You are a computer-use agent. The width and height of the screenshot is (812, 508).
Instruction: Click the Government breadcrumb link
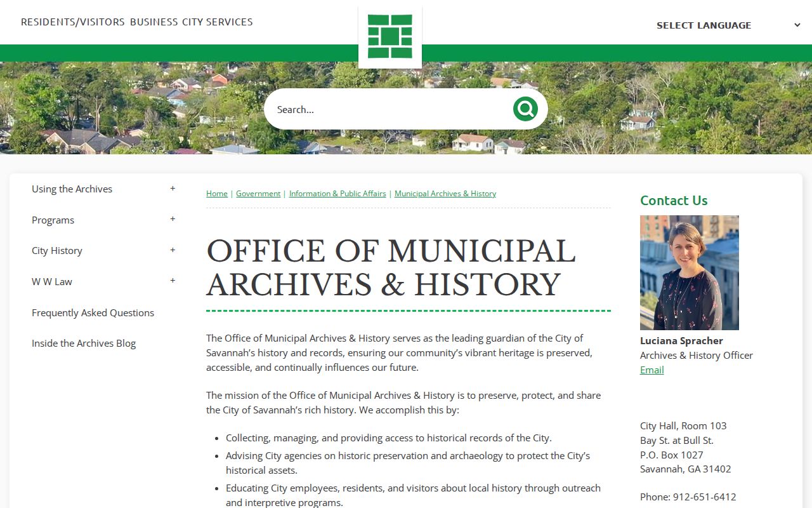(x=258, y=194)
